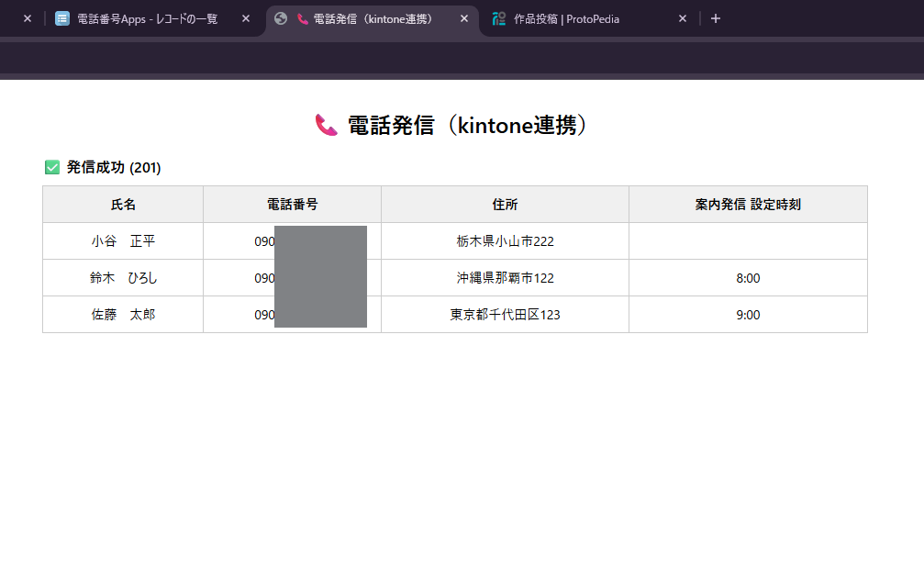Click the globe icon on 電話発信 tab
This screenshot has width=924, height=580.
coord(281,18)
